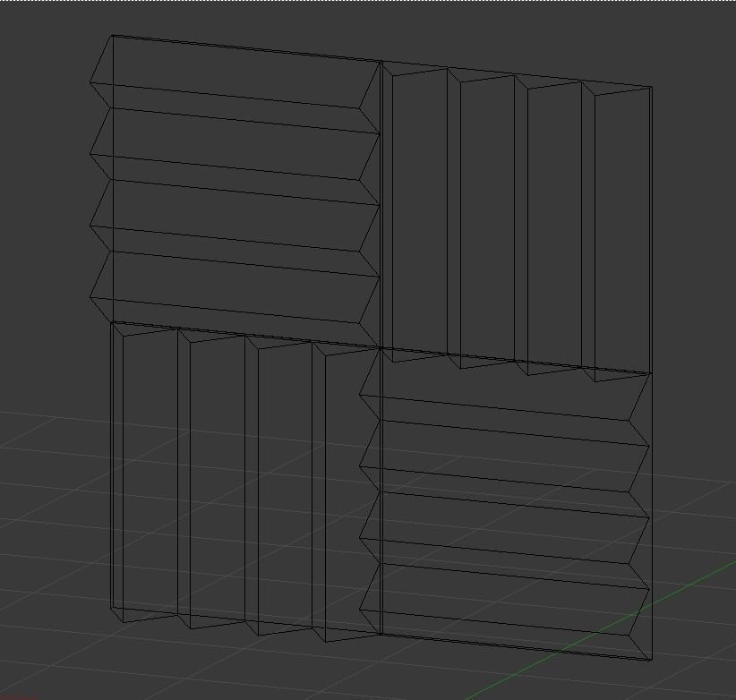This screenshot has height=700, width=736.
Task: Select the bottom-left vertically ridged wireframe panel
Action: click(x=245, y=482)
